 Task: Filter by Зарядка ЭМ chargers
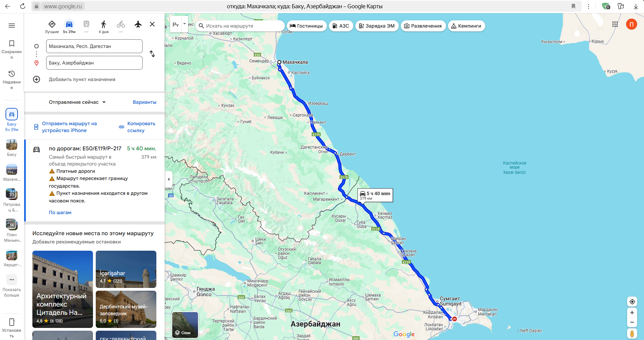pos(377,26)
